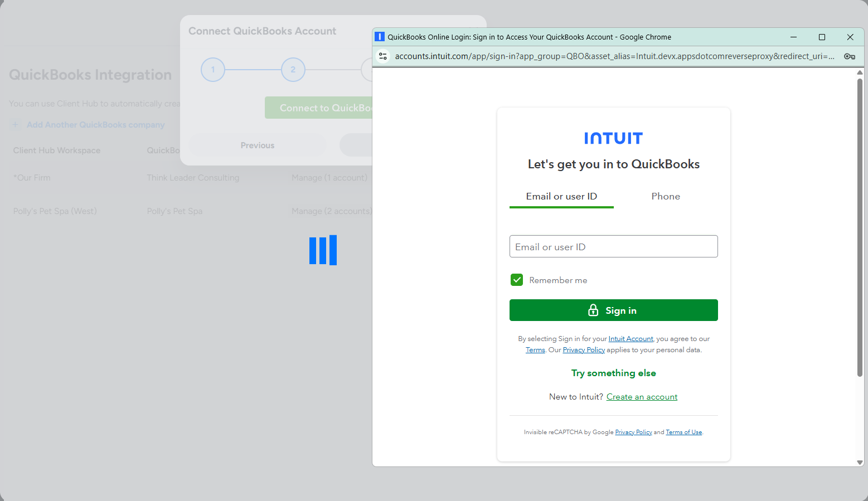
Task: Maximize the QuickBooks login popup window
Action: coord(822,37)
